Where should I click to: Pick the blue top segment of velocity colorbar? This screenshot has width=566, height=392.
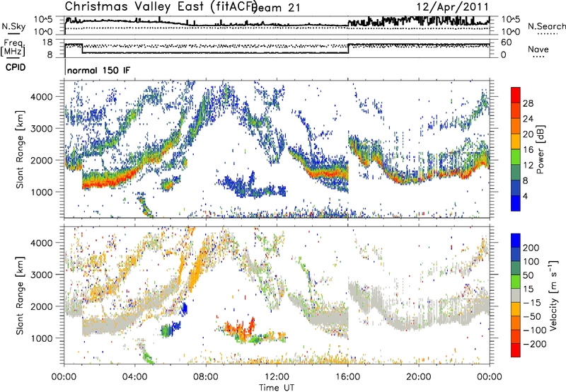point(516,241)
